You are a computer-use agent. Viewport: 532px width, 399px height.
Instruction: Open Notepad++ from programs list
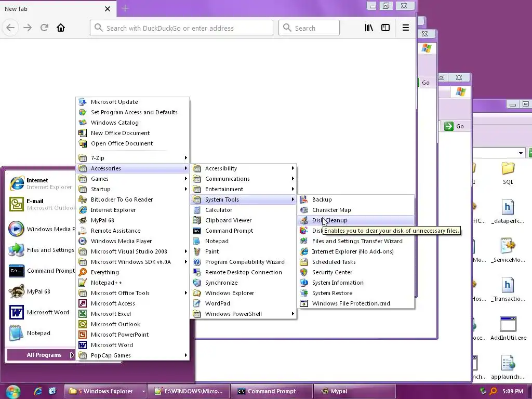[132, 283]
